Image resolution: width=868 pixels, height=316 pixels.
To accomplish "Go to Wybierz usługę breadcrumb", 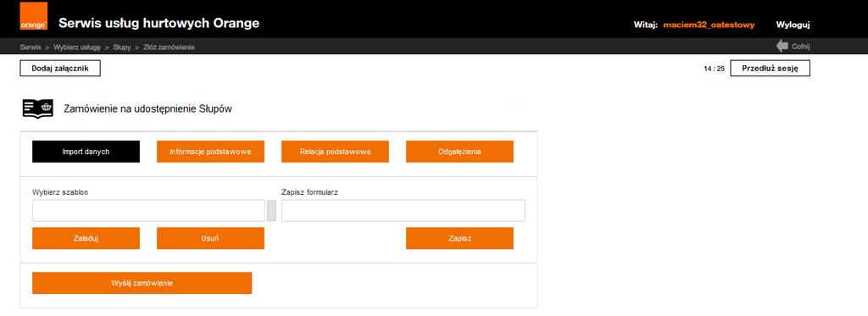I will click(x=77, y=47).
